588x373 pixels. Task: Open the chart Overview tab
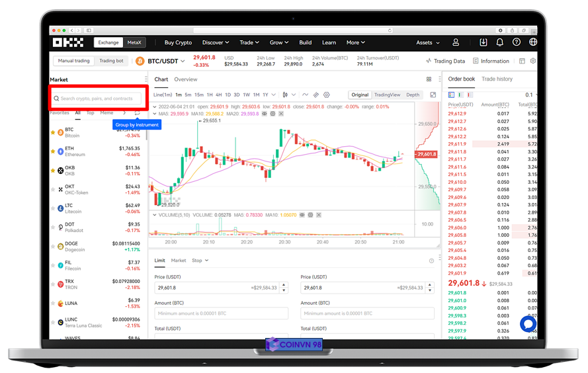pyautogui.click(x=186, y=79)
